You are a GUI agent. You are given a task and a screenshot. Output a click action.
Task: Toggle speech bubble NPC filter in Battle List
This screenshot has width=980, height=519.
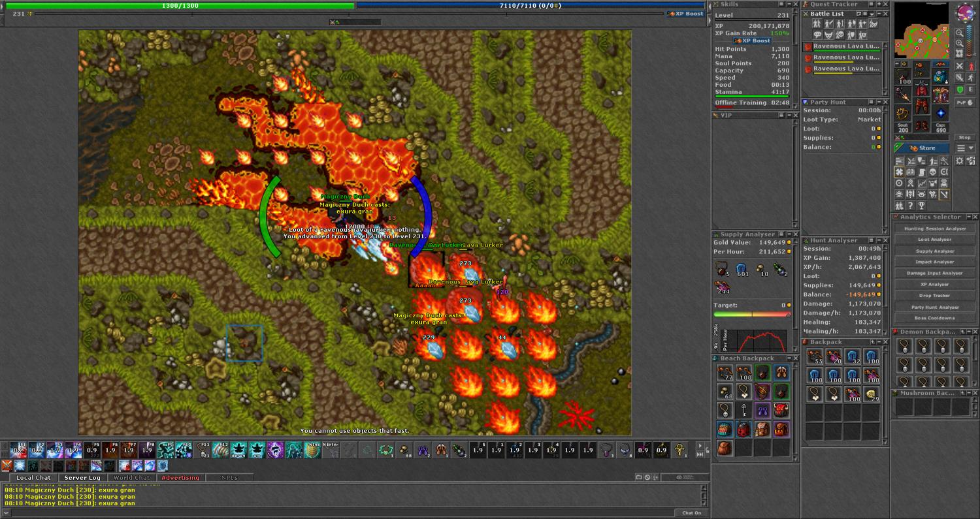(x=817, y=35)
